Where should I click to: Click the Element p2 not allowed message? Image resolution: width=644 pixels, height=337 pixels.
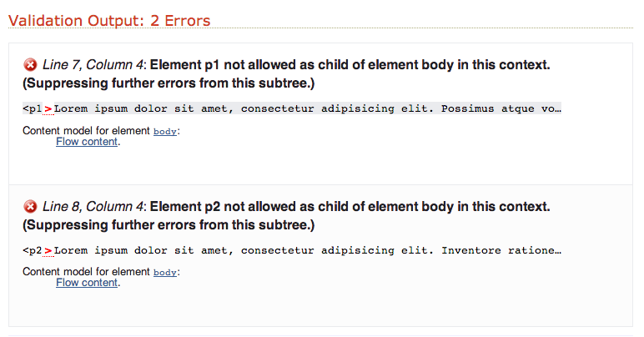350,207
